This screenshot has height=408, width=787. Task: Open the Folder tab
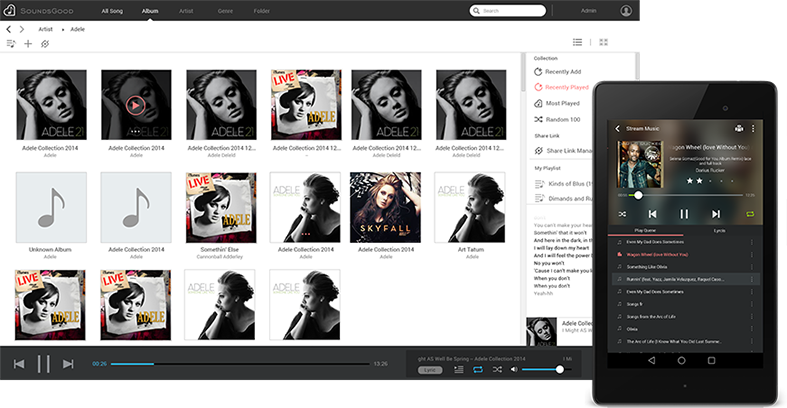[x=261, y=11]
